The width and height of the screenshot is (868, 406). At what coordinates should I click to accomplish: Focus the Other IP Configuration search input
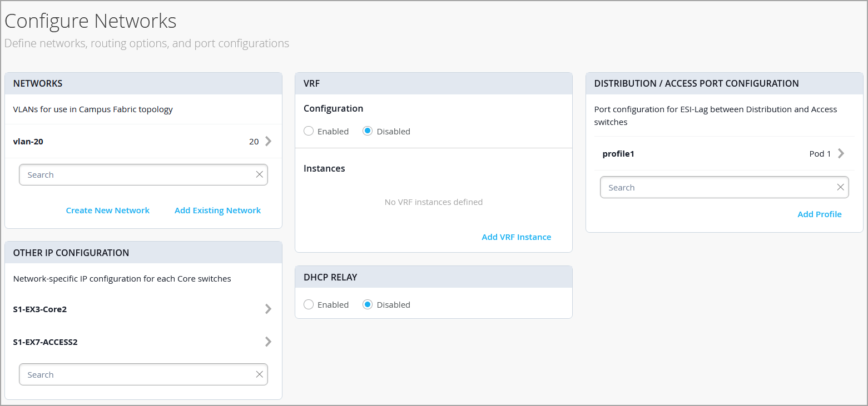pyautogui.click(x=143, y=374)
